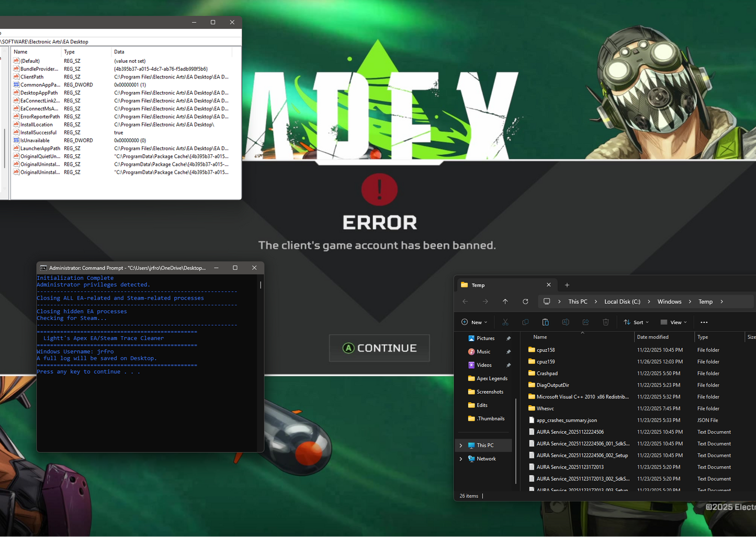Open the Sort dropdown

coord(636,322)
